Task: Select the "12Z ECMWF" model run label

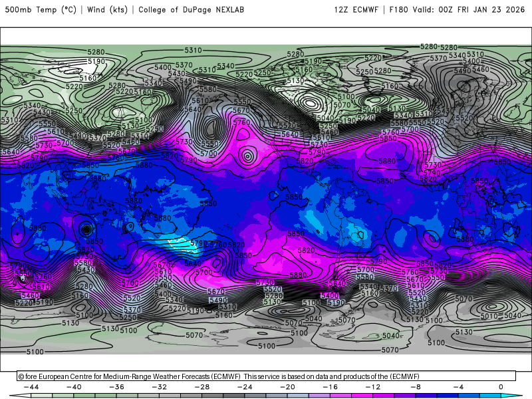Action: click(x=356, y=10)
